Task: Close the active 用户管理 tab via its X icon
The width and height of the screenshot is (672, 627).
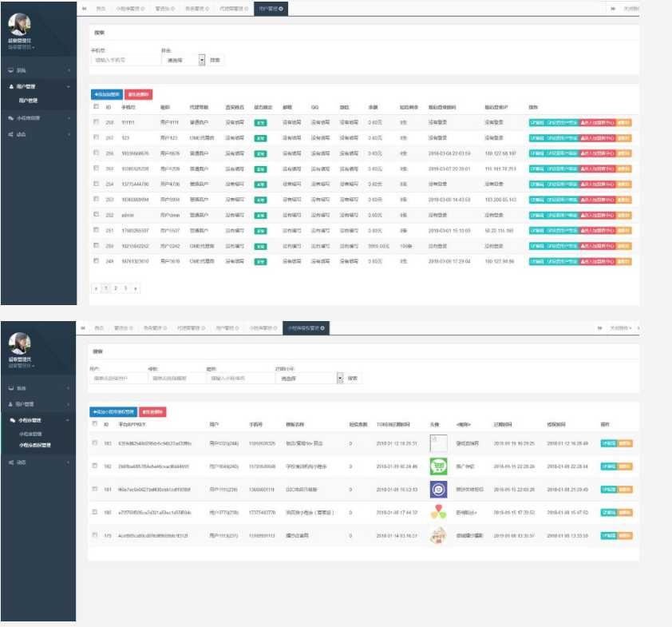Action: coord(281,8)
